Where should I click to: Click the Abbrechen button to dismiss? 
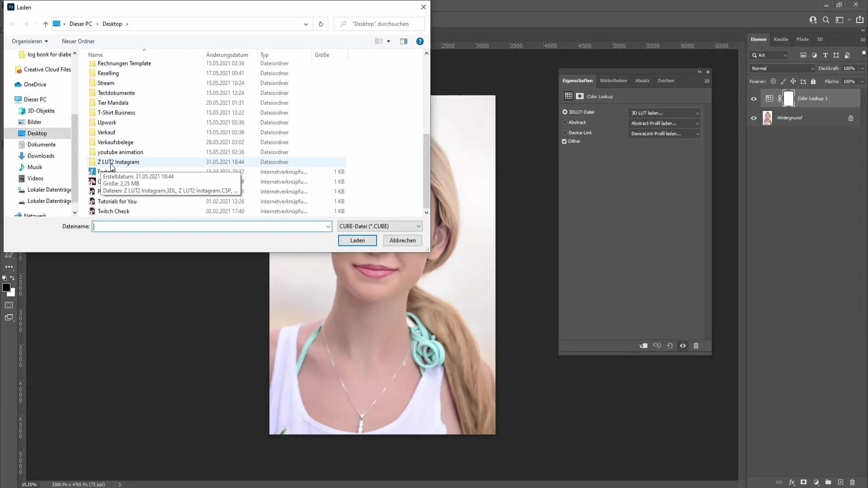(403, 240)
